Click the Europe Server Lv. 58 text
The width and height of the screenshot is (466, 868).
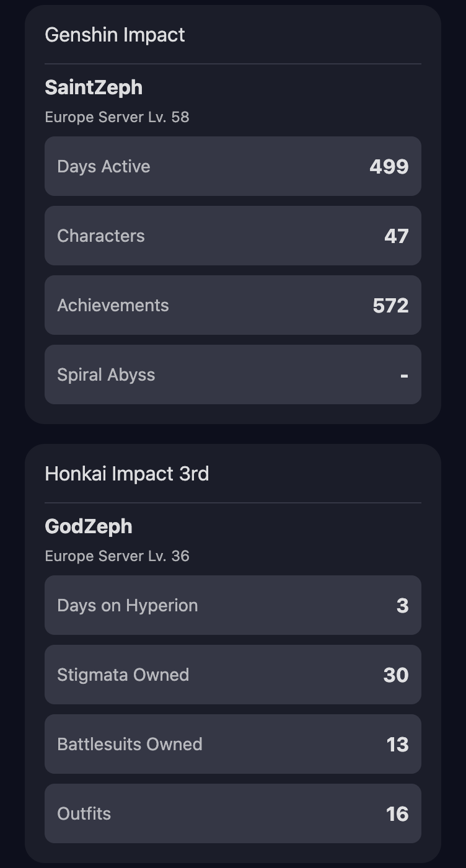coord(116,117)
